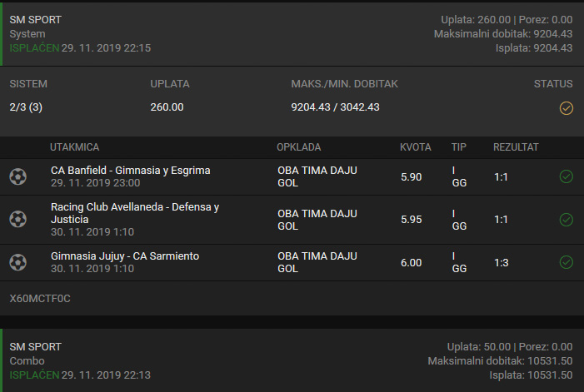Click the ISPLAĆEN status of the Combo ticket
Screen dimensions: 584x392
(x=34, y=375)
